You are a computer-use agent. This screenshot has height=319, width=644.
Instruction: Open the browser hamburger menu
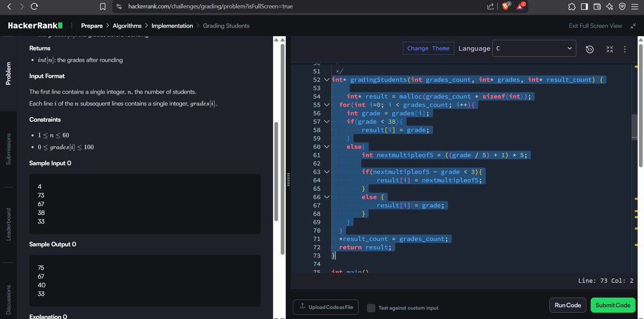(x=634, y=6)
